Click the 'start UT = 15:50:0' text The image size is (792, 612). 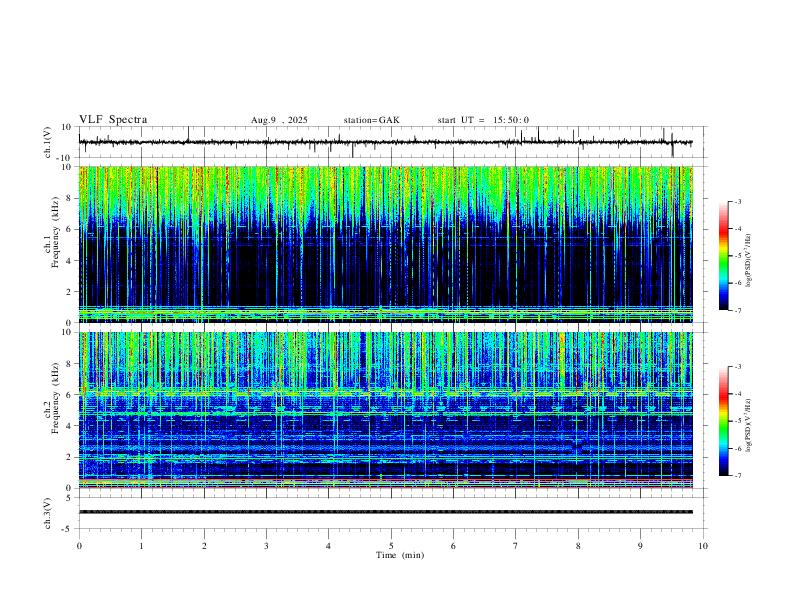(x=483, y=120)
